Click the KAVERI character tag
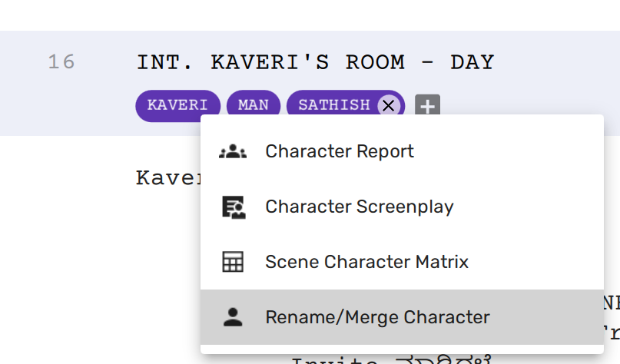620x364 pixels. [177, 105]
